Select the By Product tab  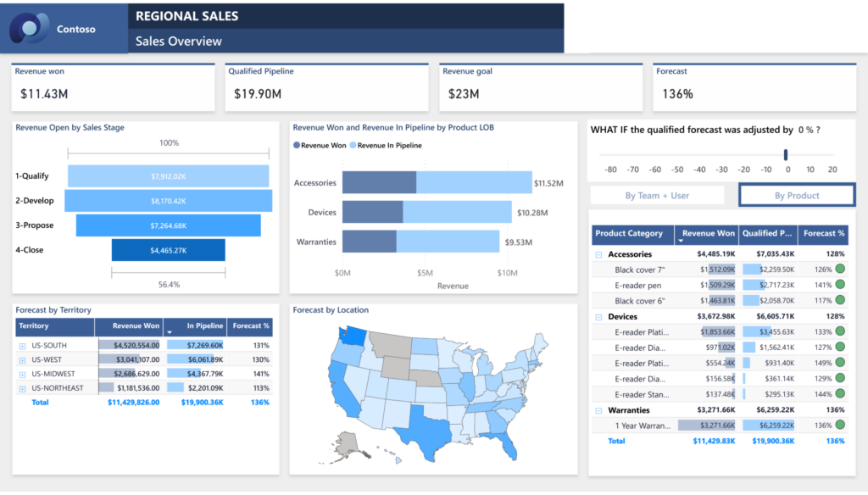(x=797, y=196)
